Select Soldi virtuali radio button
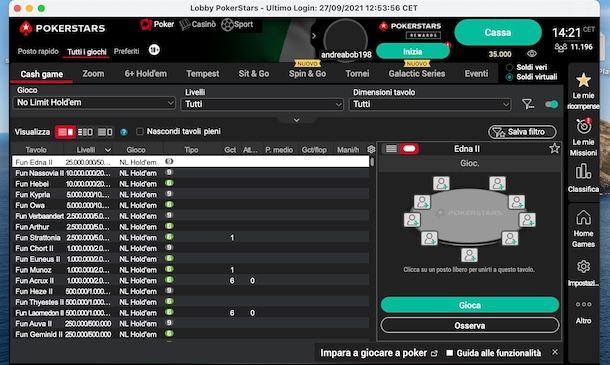The width and height of the screenshot is (610, 365). [509, 77]
